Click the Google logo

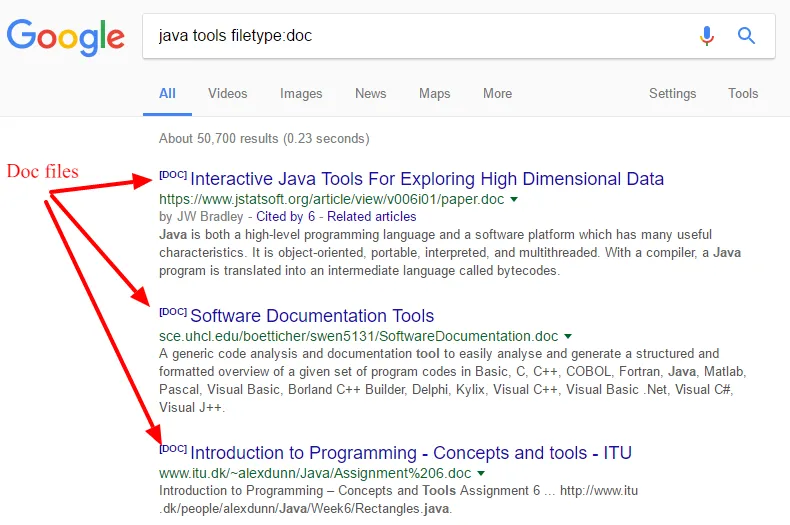[x=65, y=37]
